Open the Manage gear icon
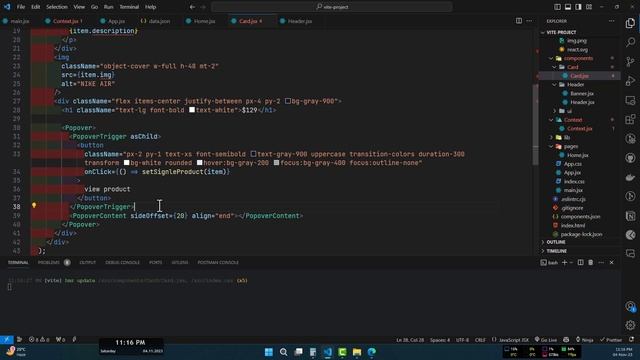This screenshot has width=640, height=360. (x=630, y=325)
